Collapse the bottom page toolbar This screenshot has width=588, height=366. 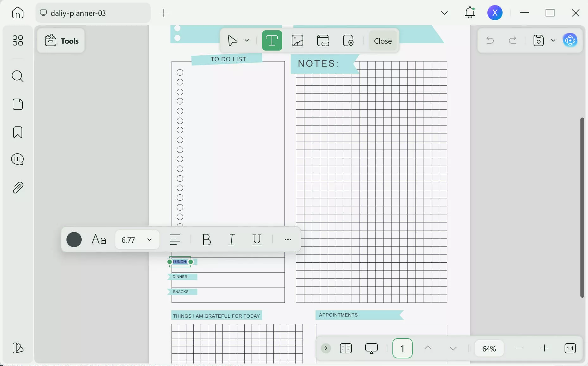(326, 348)
